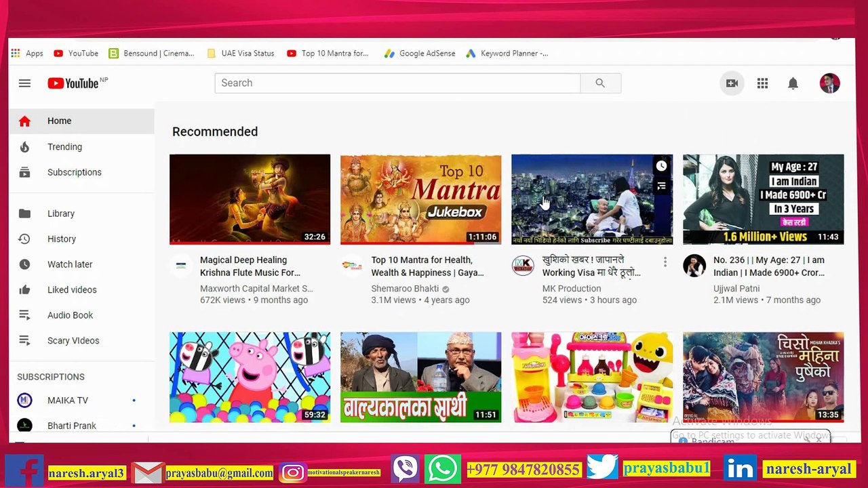The image size is (868, 488).
Task: Select Home in the sidebar
Action: tap(81, 121)
